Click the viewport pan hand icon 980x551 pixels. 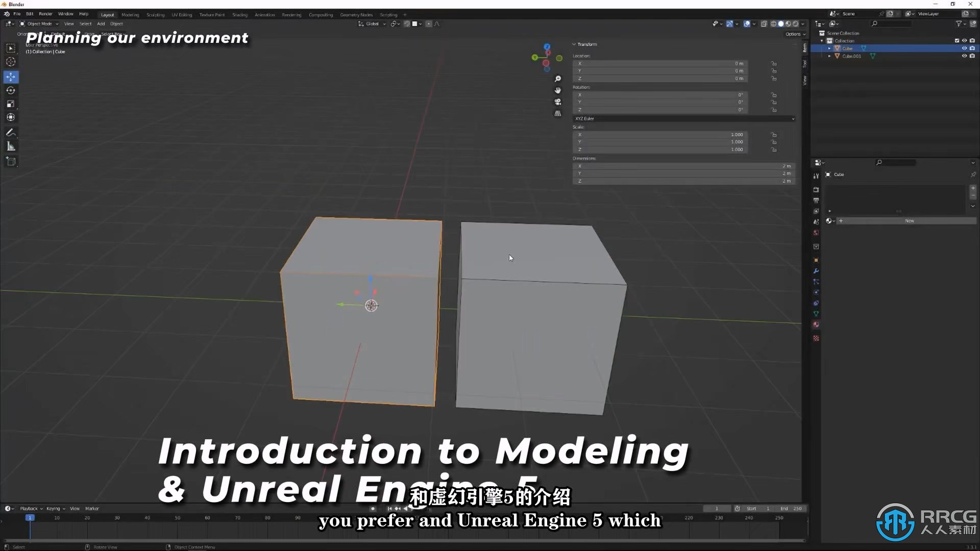pyautogui.click(x=558, y=90)
